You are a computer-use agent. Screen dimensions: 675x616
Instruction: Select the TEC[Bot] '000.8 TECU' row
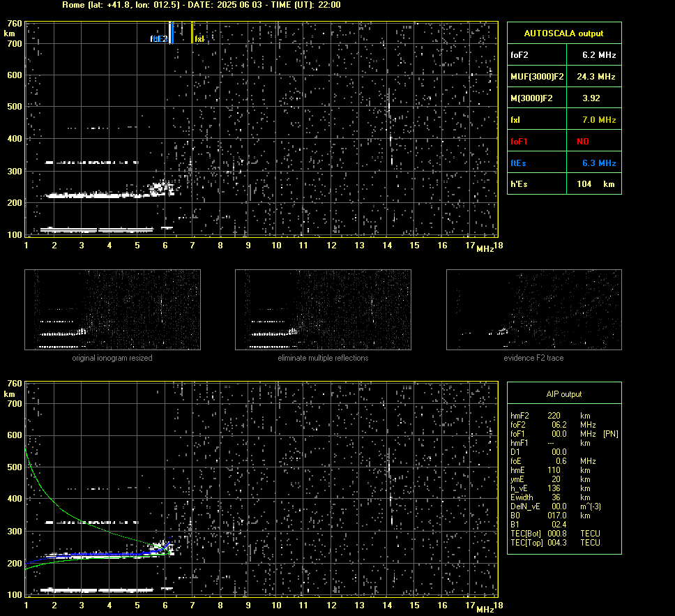[x=555, y=534]
